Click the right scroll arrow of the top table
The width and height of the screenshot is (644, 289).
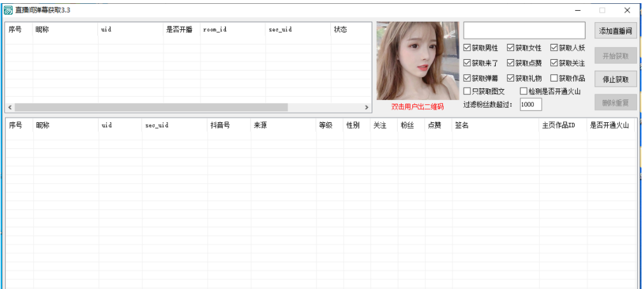(367, 108)
